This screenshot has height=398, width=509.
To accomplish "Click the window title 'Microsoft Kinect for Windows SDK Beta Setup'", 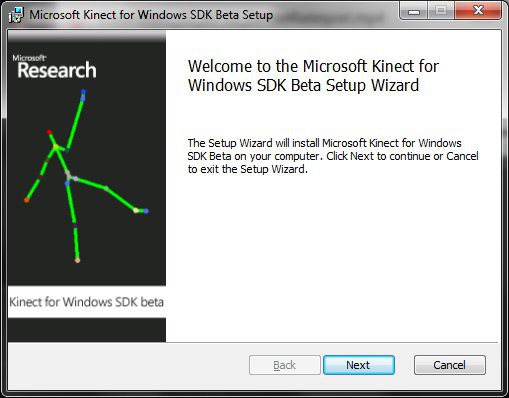I will (x=151, y=15).
